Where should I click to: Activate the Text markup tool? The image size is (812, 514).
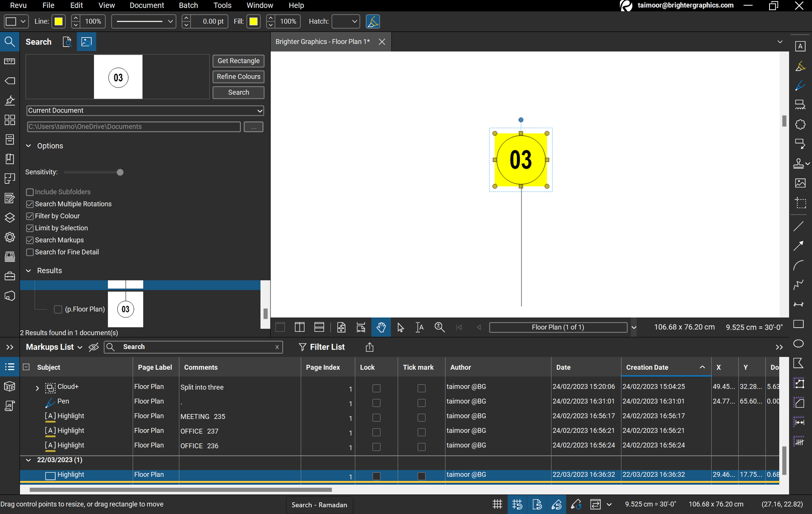tap(801, 46)
